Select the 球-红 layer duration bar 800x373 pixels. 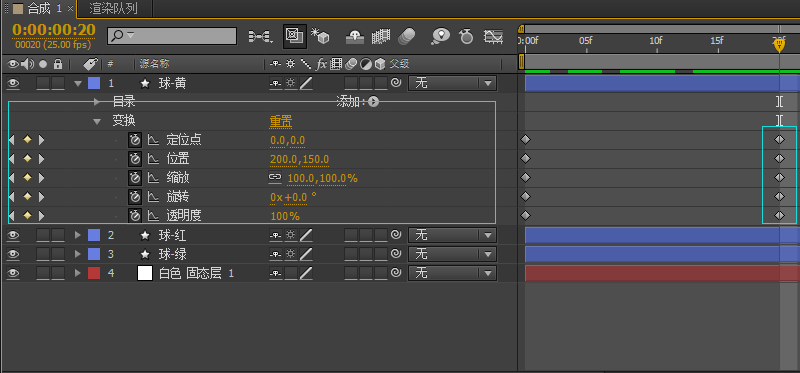pyautogui.click(x=662, y=235)
